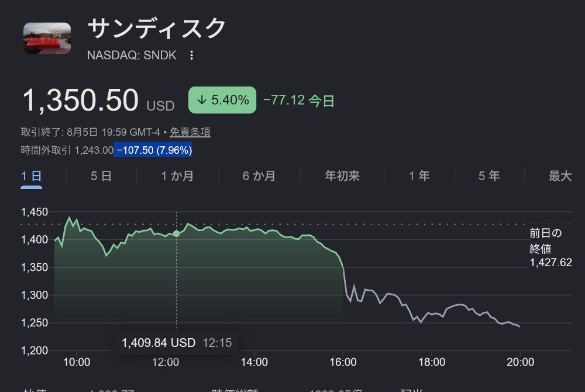Image resolution: width=585 pixels, height=392 pixels.
Task: Switch chart to 年初来 view
Action: coord(342,176)
